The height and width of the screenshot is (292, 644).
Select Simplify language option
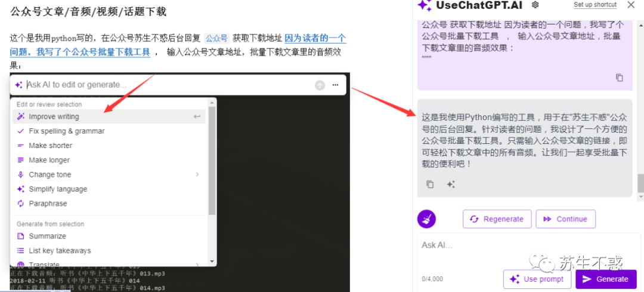tap(109, 189)
